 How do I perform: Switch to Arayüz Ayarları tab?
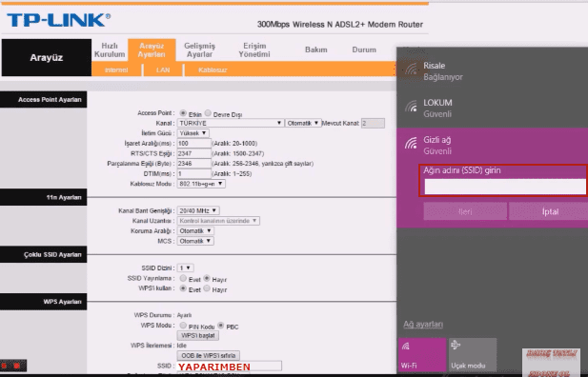pos(152,50)
